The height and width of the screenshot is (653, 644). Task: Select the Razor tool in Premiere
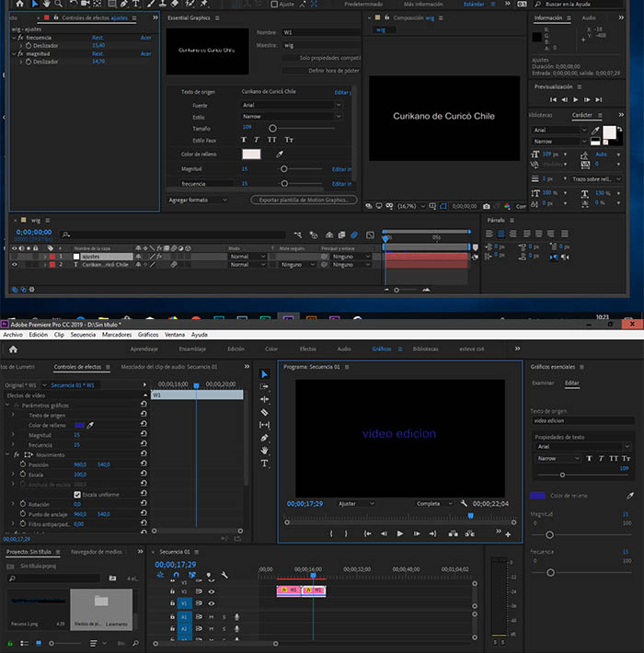pos(264,412)
